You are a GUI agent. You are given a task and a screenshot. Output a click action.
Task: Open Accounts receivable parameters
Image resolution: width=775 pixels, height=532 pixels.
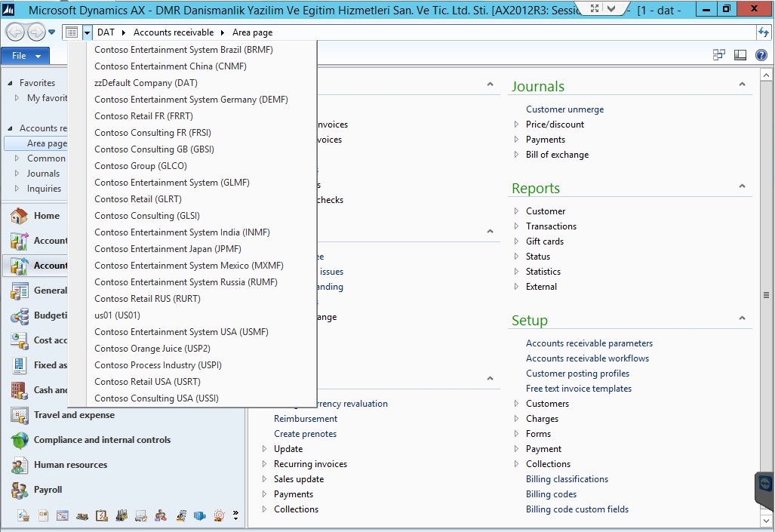tap(589, 343)
